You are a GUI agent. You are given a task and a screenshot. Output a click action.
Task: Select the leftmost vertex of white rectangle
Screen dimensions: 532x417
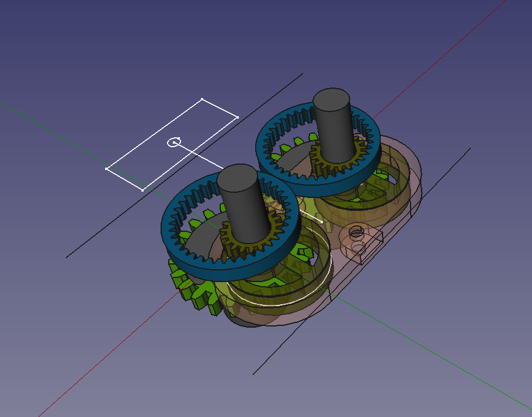(106, 169)
